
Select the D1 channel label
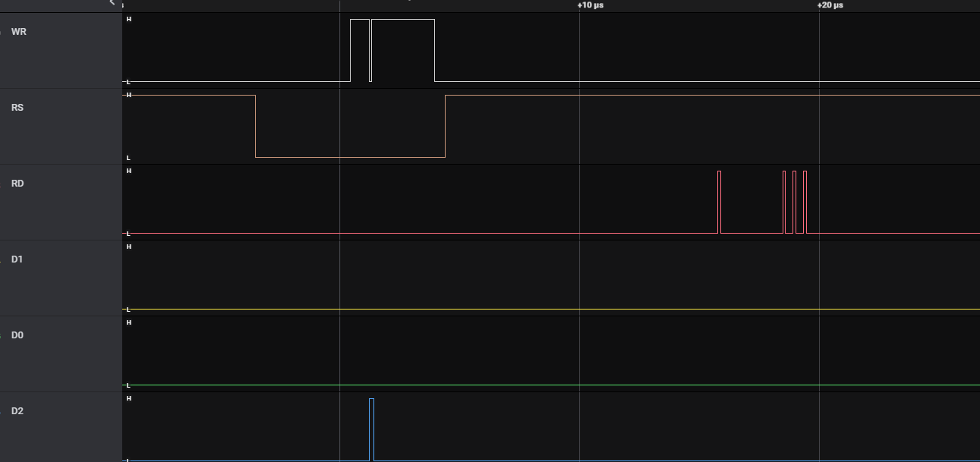[x=17, y=259]
